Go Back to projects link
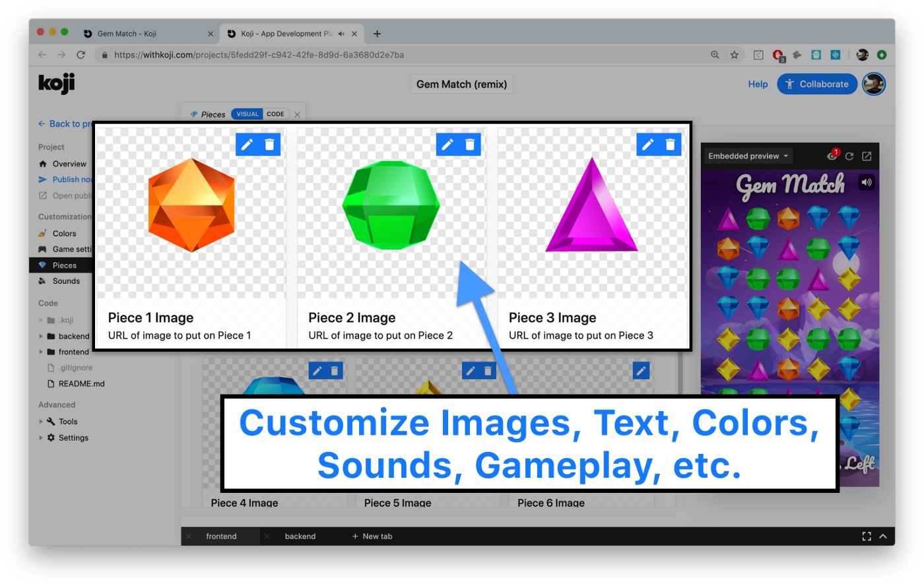Screen dimensions: 924x586 65,123
